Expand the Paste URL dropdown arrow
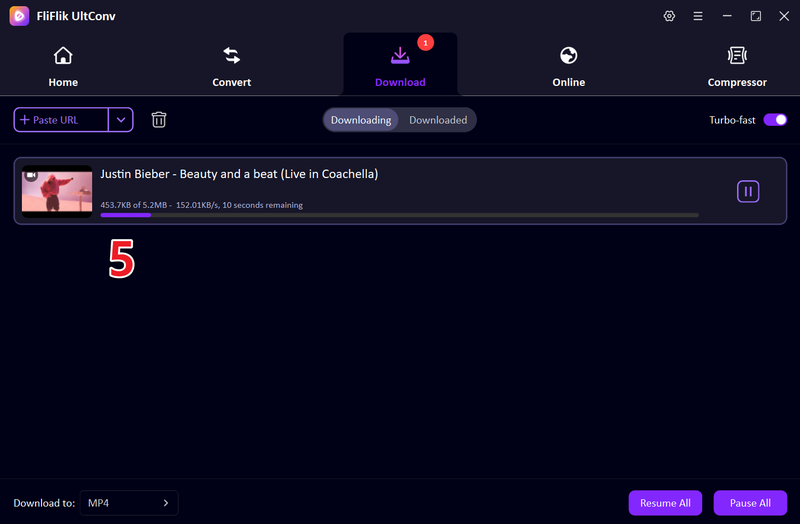 (121, 120)
